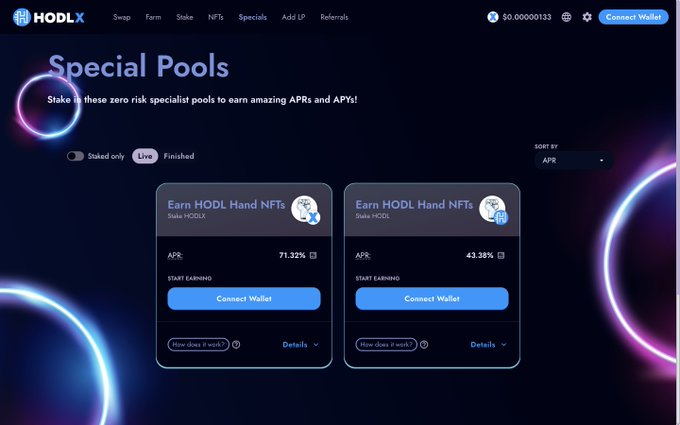
Task: Open the Sort By APR dropdown
Action: point(573,160)
